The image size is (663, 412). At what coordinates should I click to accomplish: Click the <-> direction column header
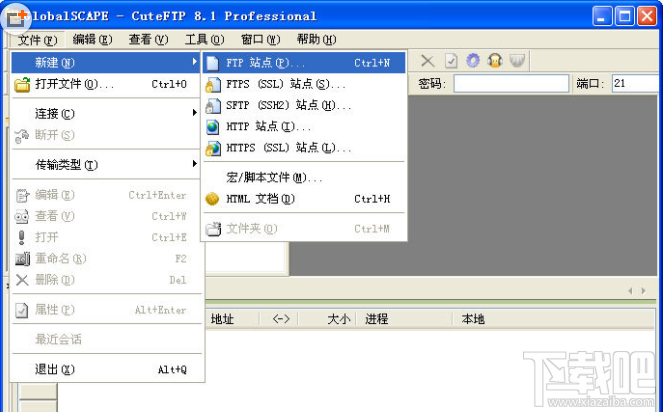pyautogui.click(x=281, y=319)
